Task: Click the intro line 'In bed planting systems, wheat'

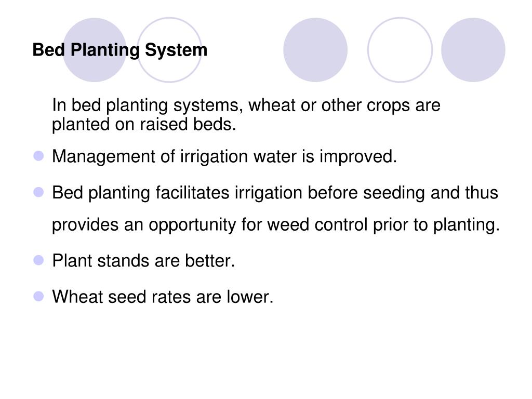Action: [x=246, y=105]
